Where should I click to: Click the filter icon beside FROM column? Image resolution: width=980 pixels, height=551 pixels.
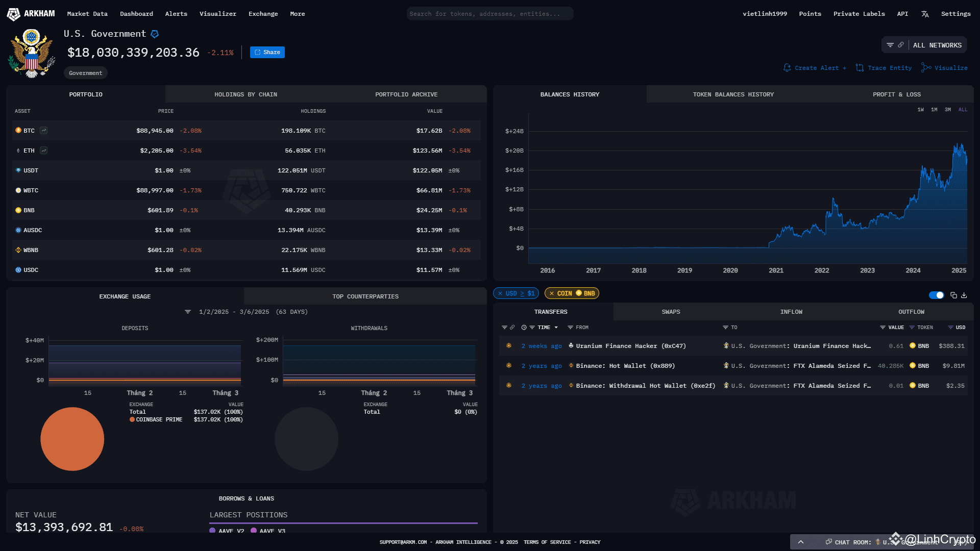click(x=571, y=328)
